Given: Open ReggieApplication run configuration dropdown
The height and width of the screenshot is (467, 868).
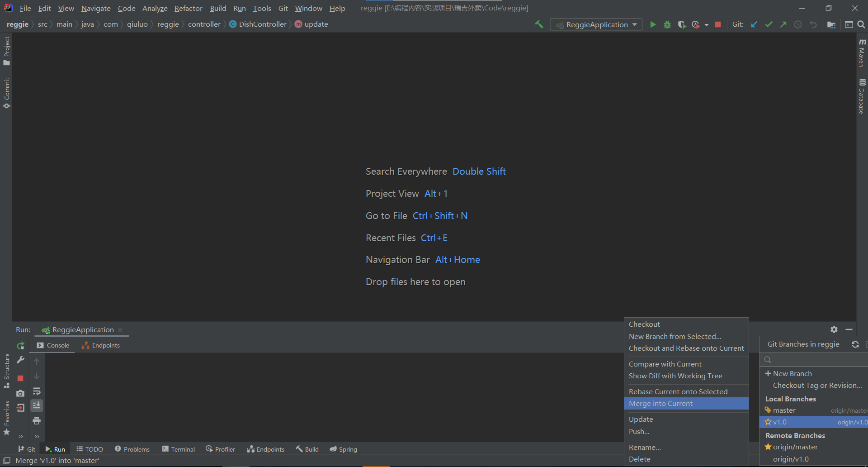Looking at the screenshot, I should [596, 24].
